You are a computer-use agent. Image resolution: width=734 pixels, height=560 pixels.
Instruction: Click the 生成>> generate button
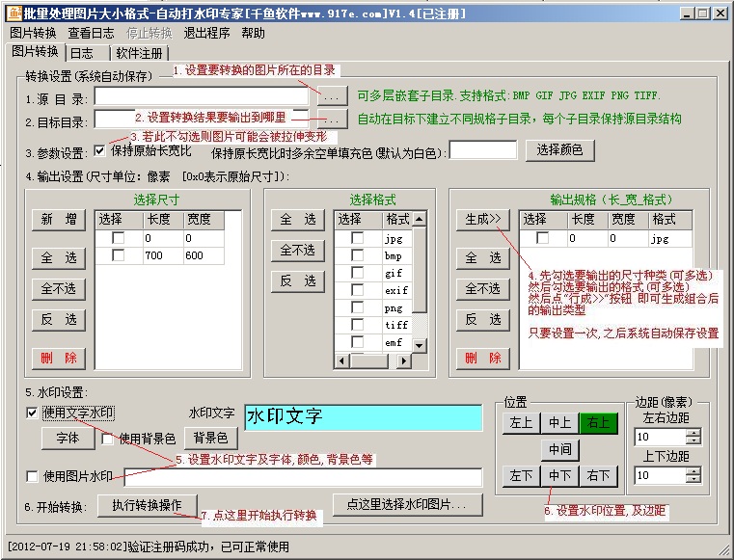[481, 219]
